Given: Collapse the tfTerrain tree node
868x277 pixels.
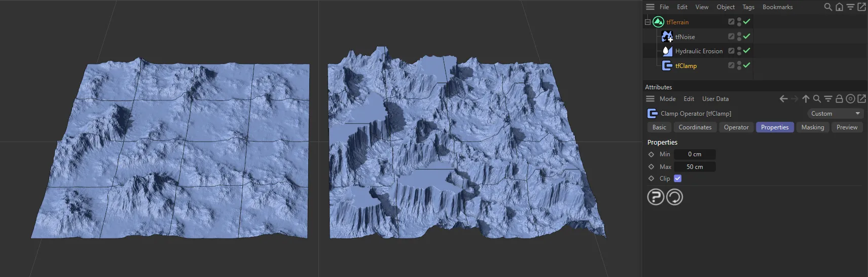Looking at the screenshot, I should (x=647, y=22).
